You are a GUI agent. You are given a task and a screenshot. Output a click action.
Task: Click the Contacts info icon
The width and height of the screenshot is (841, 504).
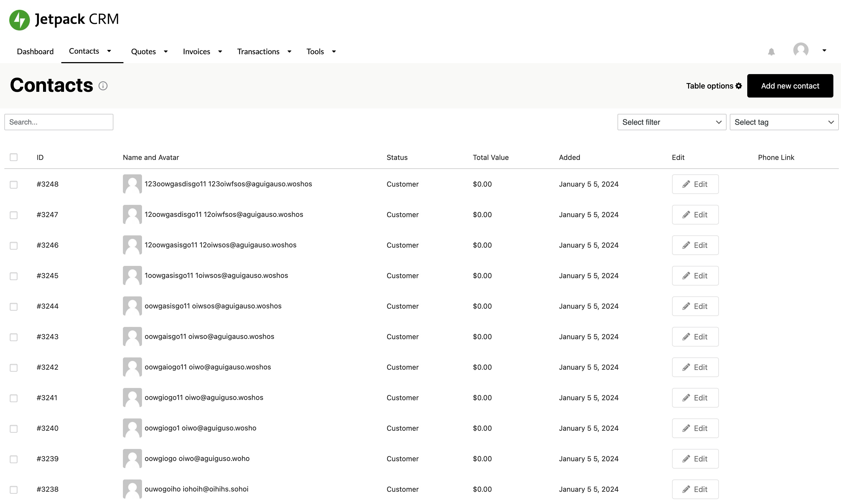(x=103, y=86)
